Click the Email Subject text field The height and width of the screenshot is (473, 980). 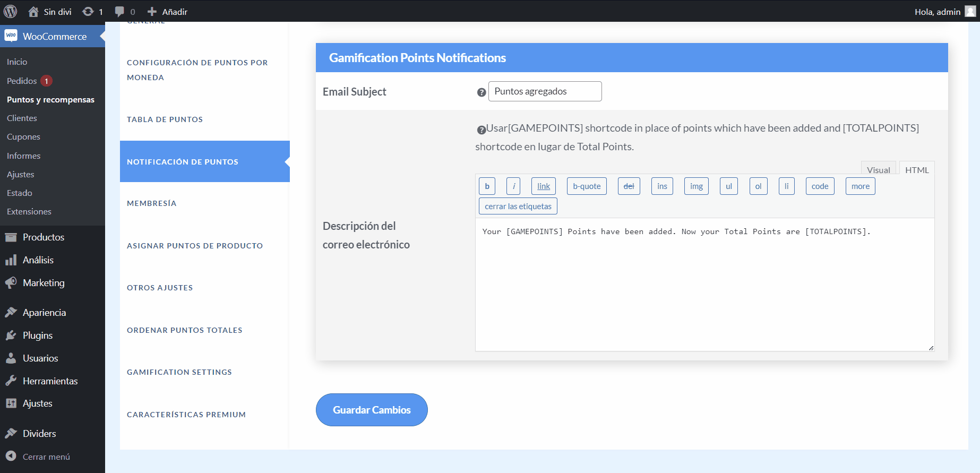(x=545, y=91)
